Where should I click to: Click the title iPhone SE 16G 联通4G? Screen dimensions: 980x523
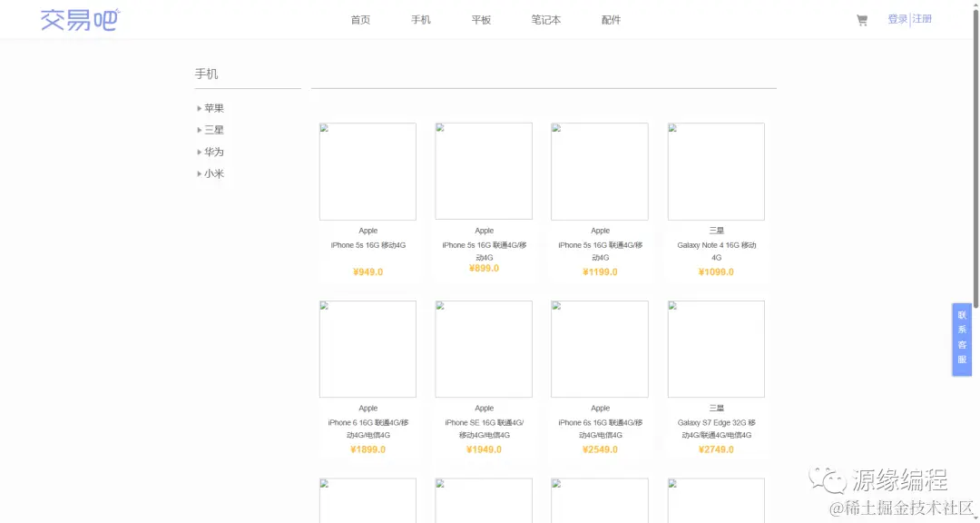click(485, 429)
